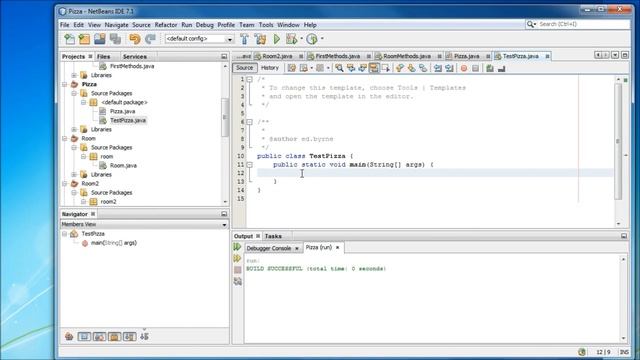Click the Profile Main Project icon
The image size is (640, 360).
(312, 39)
